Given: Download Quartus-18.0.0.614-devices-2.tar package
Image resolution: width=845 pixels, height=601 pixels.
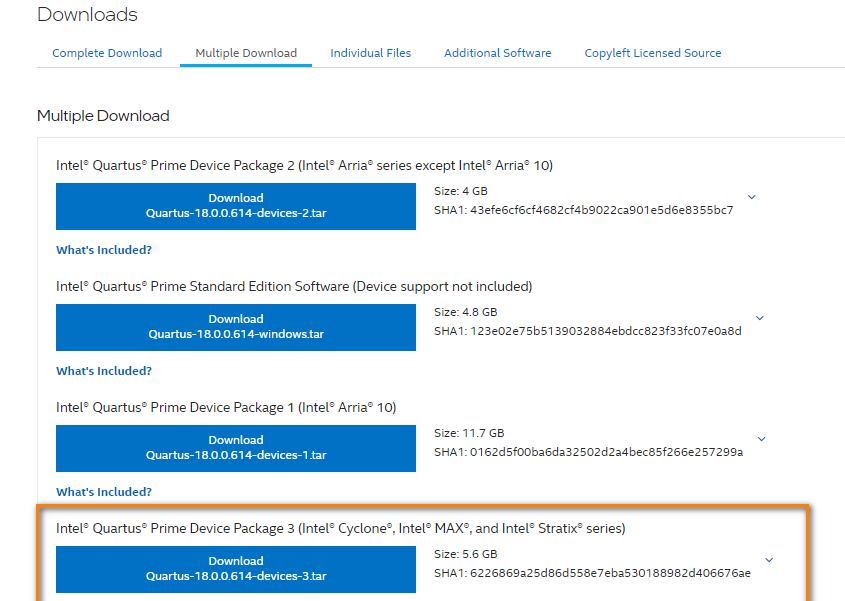Looking at the screenshot, I should tap(235, 206).
